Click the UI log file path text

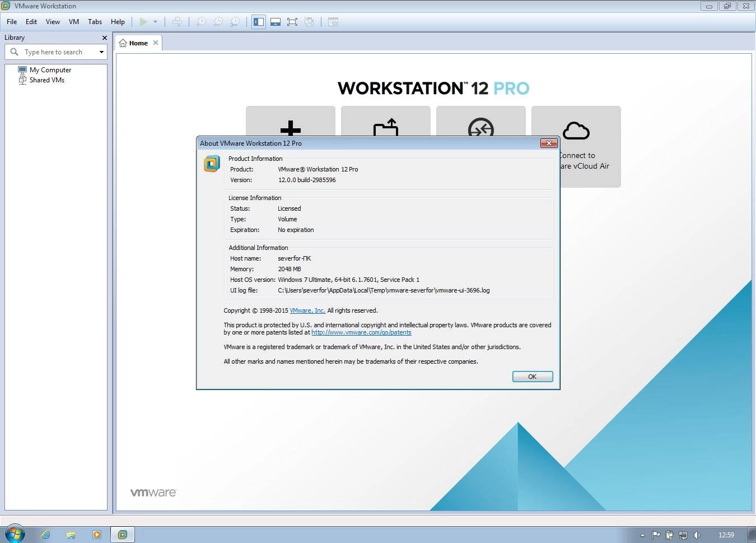tap(384, 290)
